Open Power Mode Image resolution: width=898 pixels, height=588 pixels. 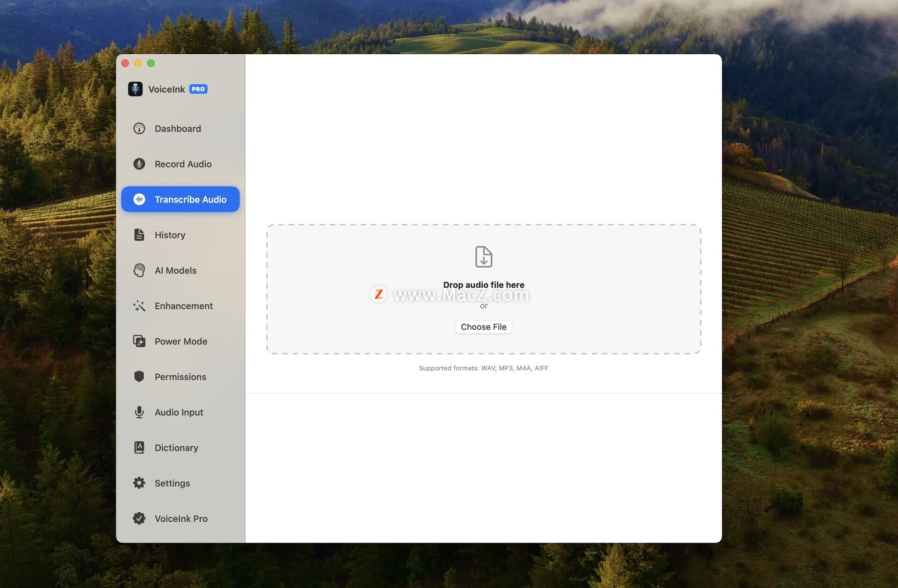coord(181,341)
